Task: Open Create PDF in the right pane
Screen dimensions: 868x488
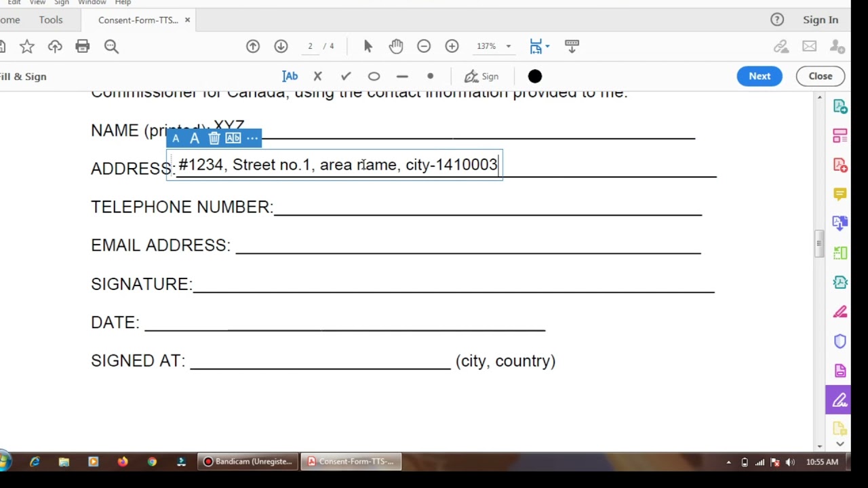Action: 840,165
